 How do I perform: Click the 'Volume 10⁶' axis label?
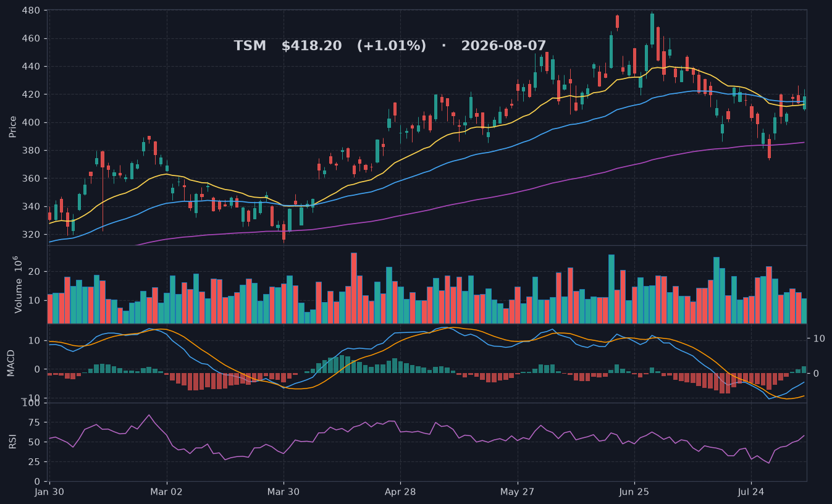point(17,284)
